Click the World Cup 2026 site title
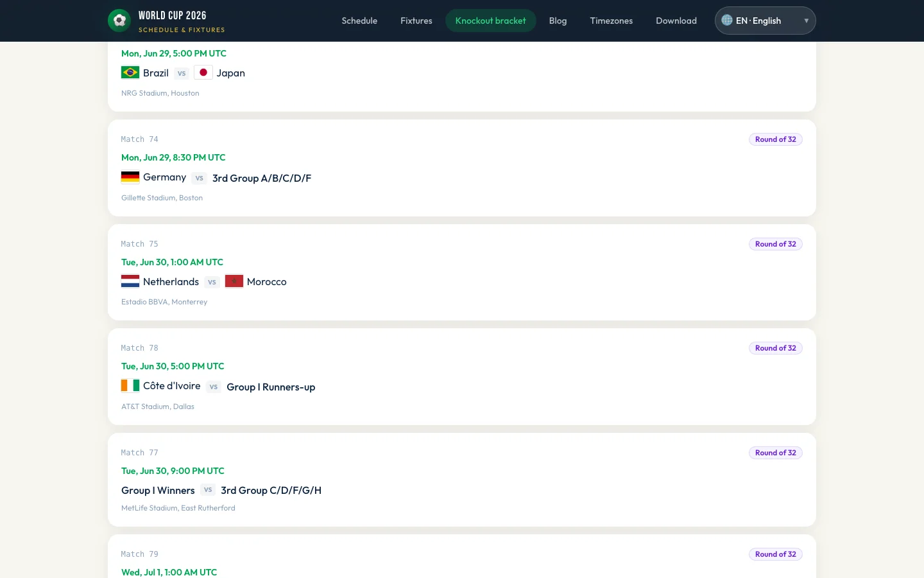This screenshot has height=578, width=924. coord(173,15)
